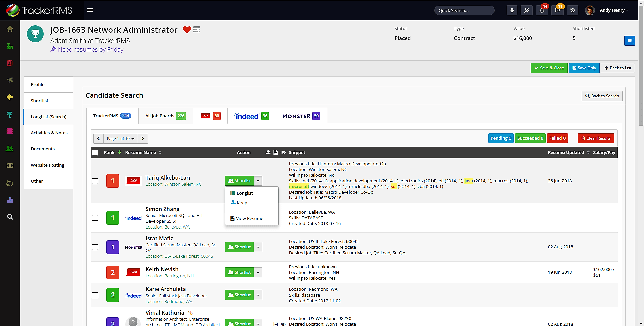Type in the Quick Search field
644x326 pixels.
tap(464, 10)
